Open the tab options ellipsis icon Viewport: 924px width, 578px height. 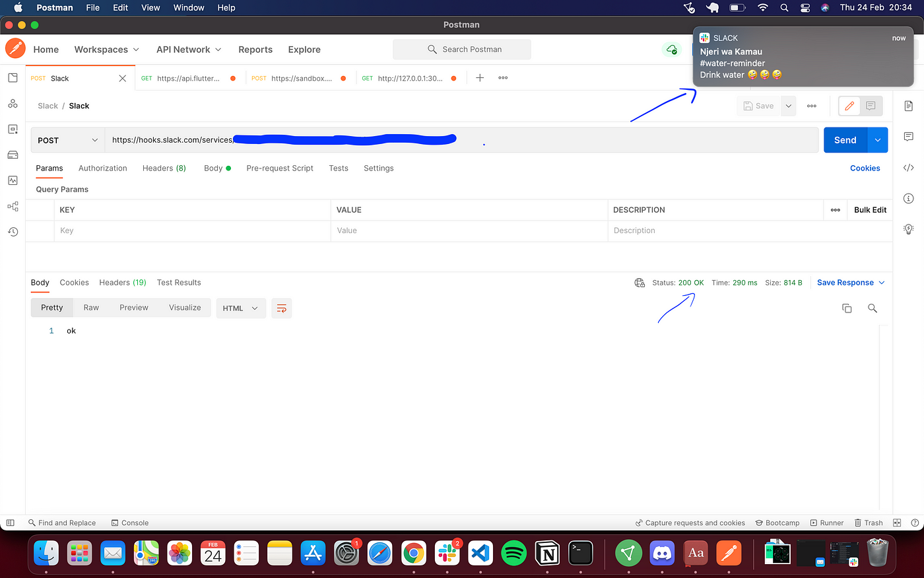click(503, 78)
